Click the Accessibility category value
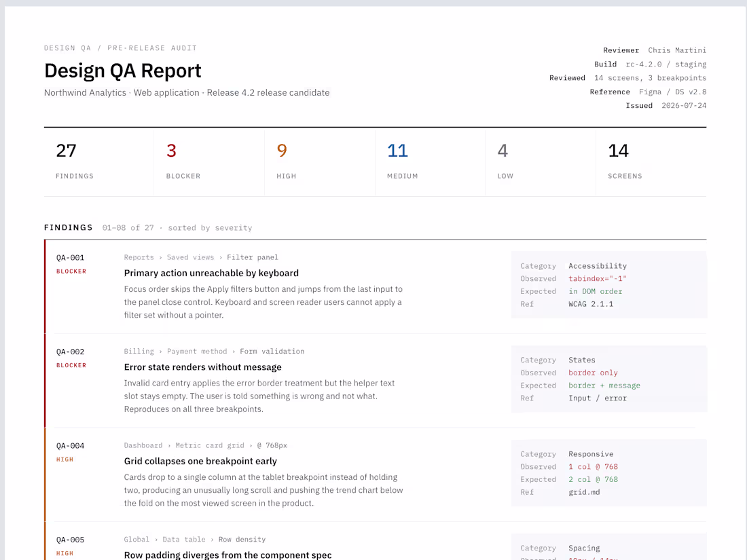The width and height of the screenshot is (747, 560). pos(598,265)
